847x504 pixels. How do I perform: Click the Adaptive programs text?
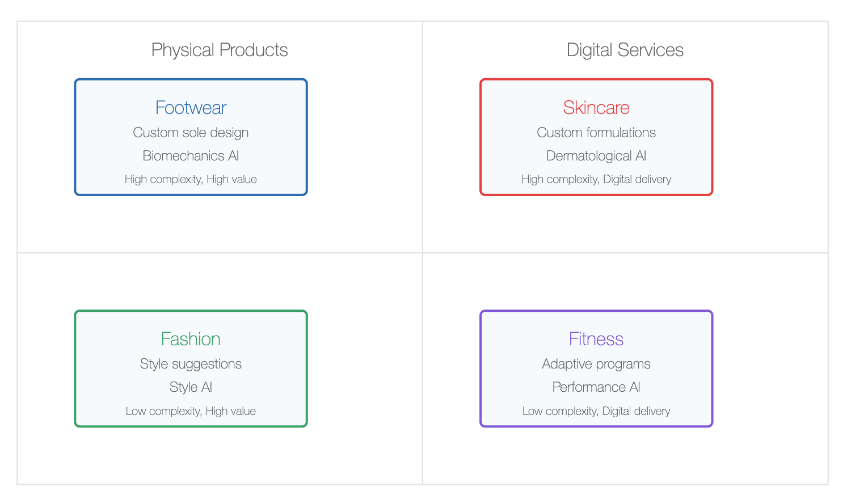596,364
